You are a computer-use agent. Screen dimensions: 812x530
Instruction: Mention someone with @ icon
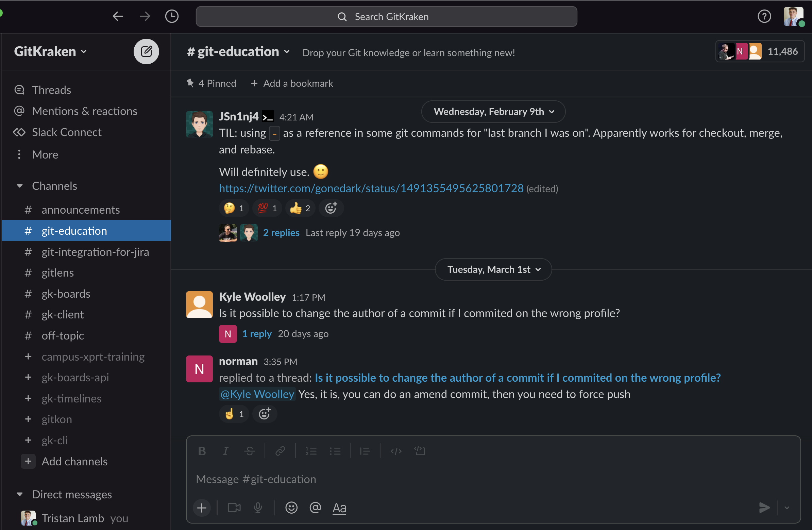pos(315,508)
